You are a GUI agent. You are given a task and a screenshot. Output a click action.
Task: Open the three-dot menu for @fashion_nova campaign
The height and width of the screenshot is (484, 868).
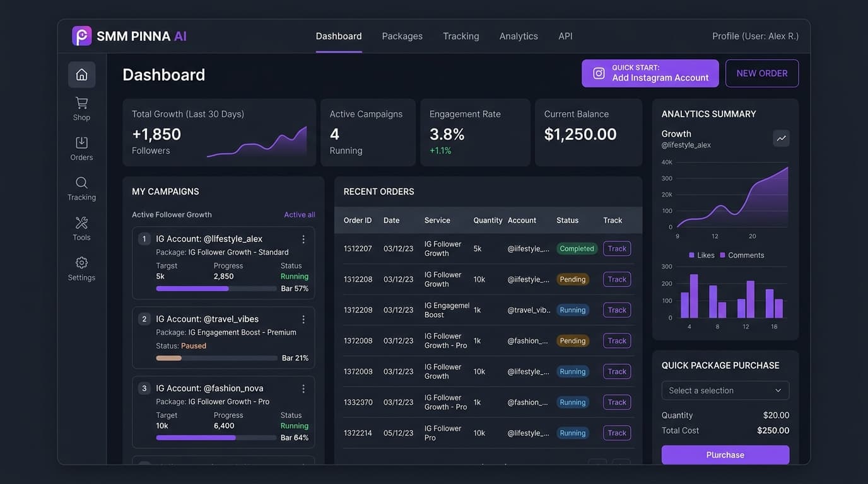click(x=303, y=389)
